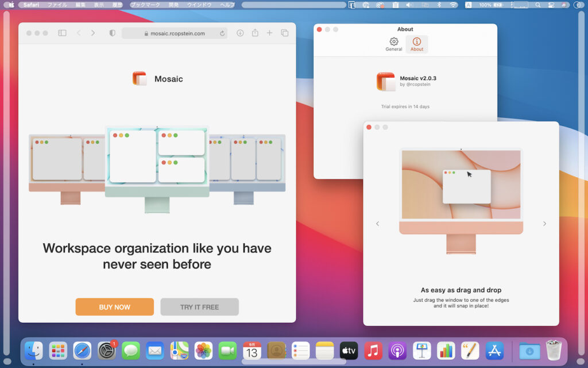Launch App Store from the Dock
The width and height of the screenshot is (588, 368).
click(494, 350)
